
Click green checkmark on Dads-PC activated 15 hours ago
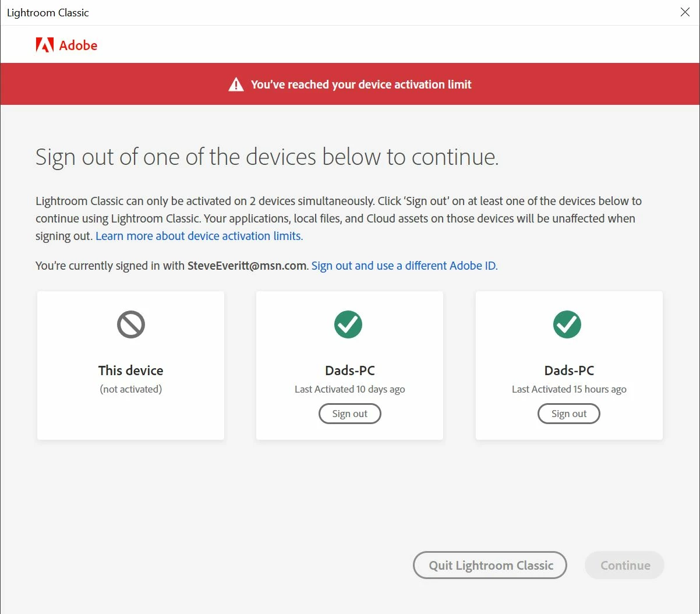coord(567,324)
